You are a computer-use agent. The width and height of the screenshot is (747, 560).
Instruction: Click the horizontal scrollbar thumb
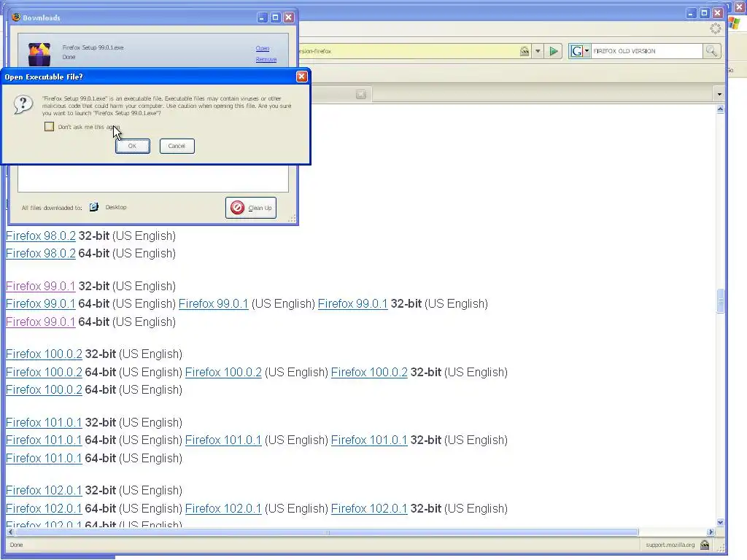click(x=326, y=532)
